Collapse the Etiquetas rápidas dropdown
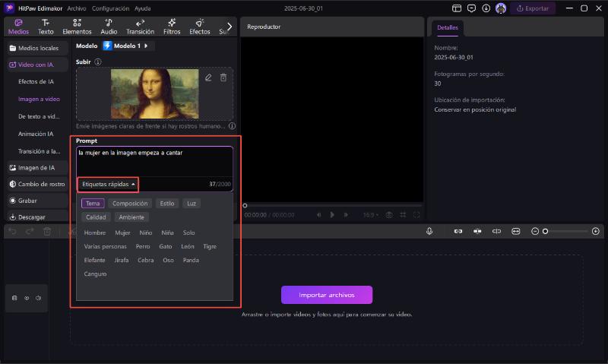Screen dimensions: 608x364 point(108,184)
